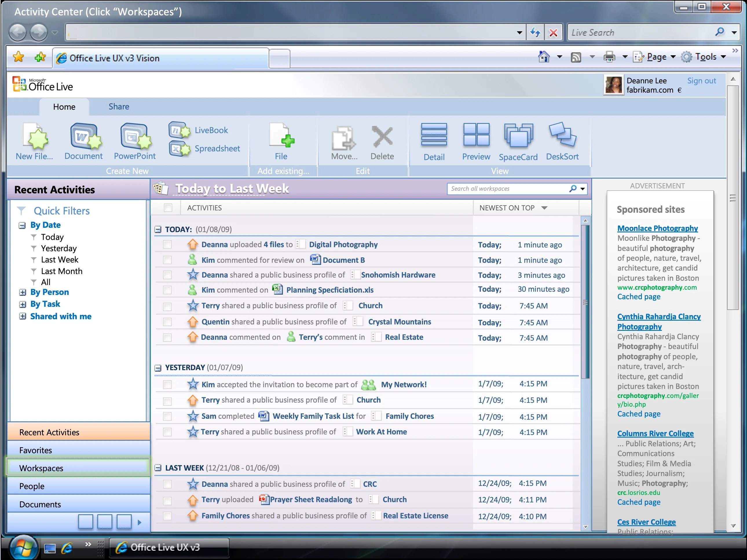Switch to Preview view
The height and width of the screenshot is (560, 747).
coord(476,134)
